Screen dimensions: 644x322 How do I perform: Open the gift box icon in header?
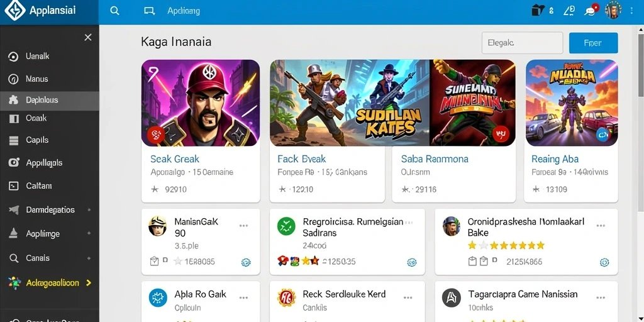coord(538,10)
